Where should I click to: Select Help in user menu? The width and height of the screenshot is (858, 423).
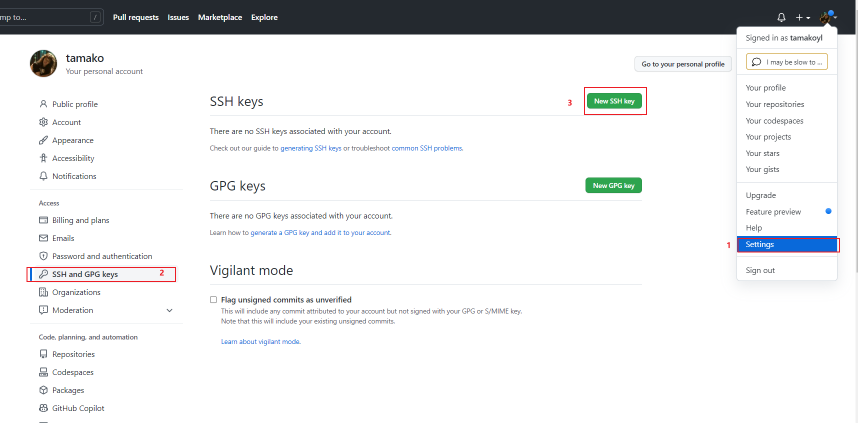787,228
